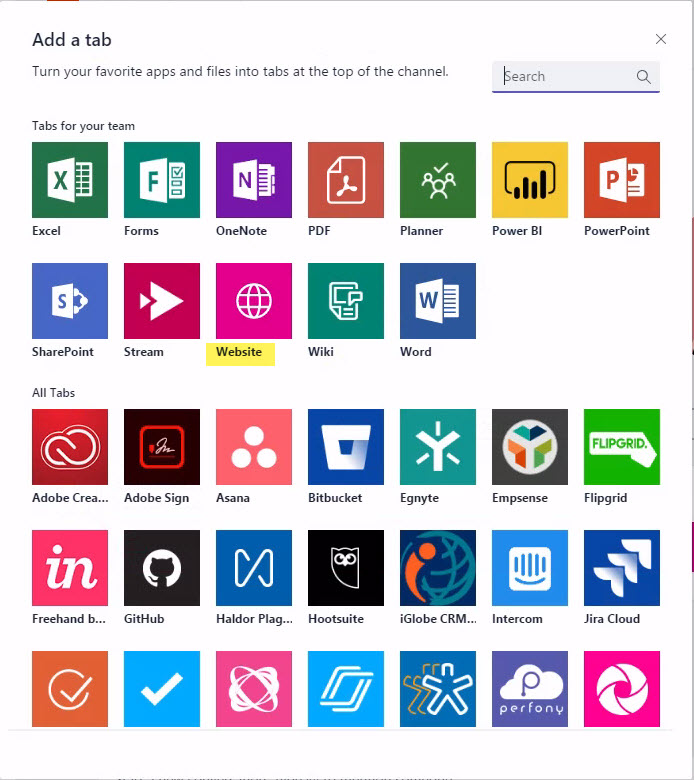Pick the PDF tab tile
Viewport: 694px width, 780px height.
click(x=346, y=180)
